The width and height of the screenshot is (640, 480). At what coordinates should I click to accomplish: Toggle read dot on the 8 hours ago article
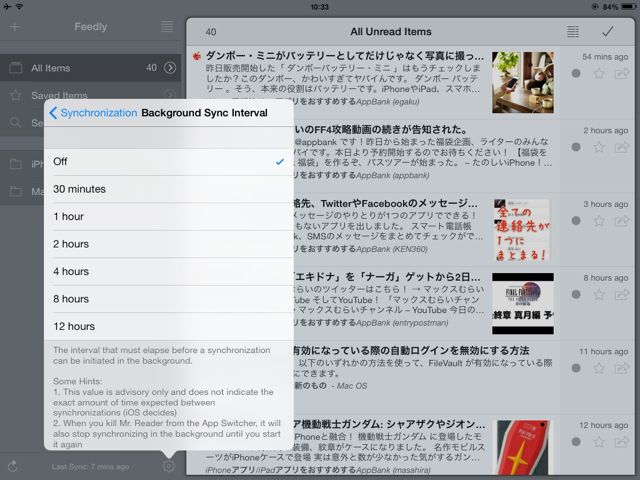[x=576, y=294]
